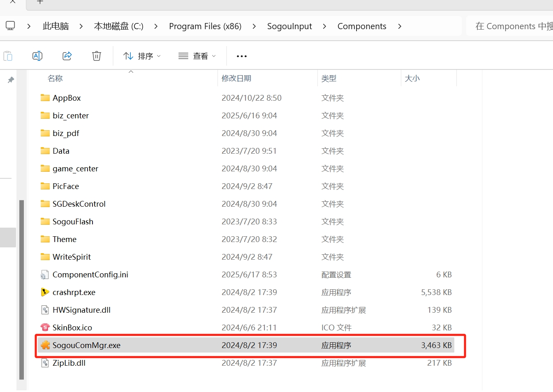
Task: Select the ZipLib.dll file name
Action: tap(69, 363)
